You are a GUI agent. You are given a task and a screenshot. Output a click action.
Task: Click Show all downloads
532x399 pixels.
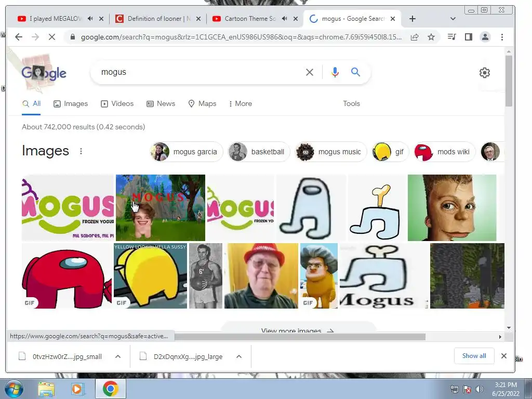click(x=474, y=355)
